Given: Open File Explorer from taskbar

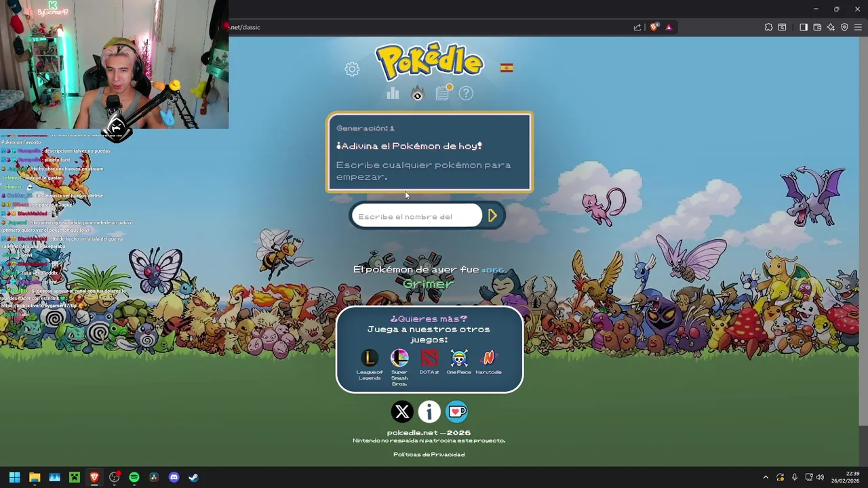Looking at the screenshot, I should (35, 477).
